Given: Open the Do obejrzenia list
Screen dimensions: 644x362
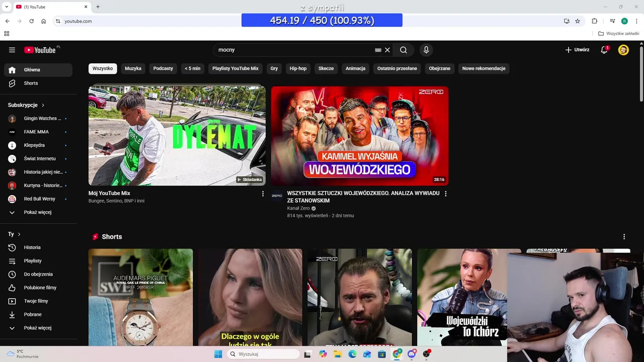Looking at the screenshot, I should [x=38, y=274].
